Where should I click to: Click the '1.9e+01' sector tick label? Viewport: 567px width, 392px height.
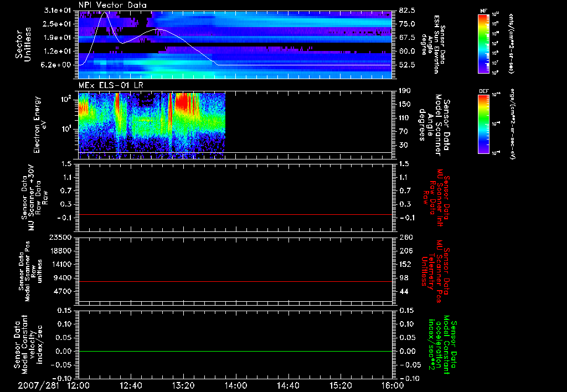point(58,38)
